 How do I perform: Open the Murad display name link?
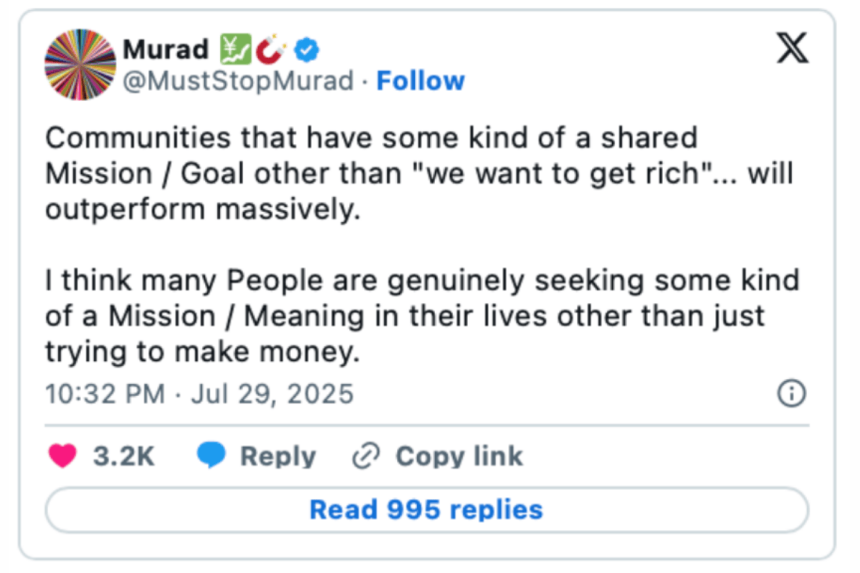pyautogui.click(x=165, y=49)
